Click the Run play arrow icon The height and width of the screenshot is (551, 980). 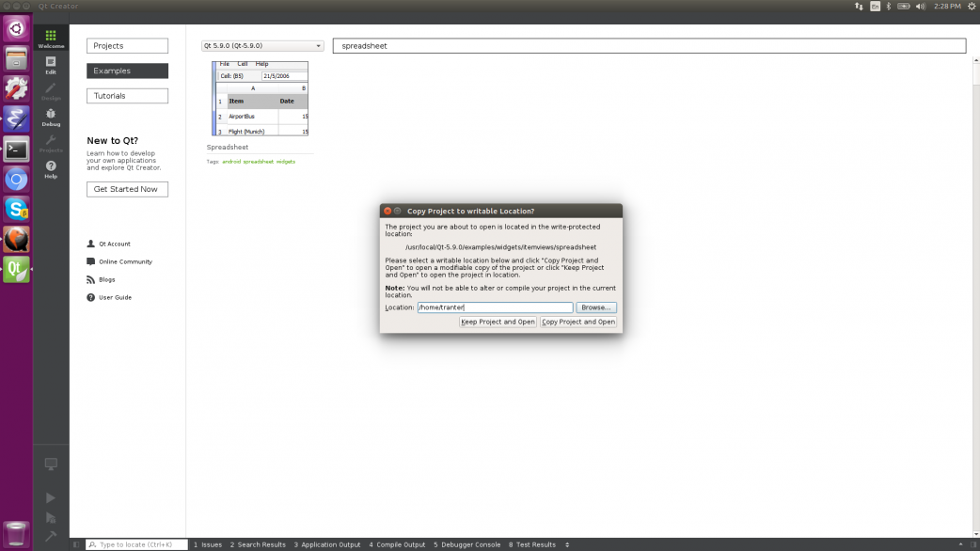point(51,497)
